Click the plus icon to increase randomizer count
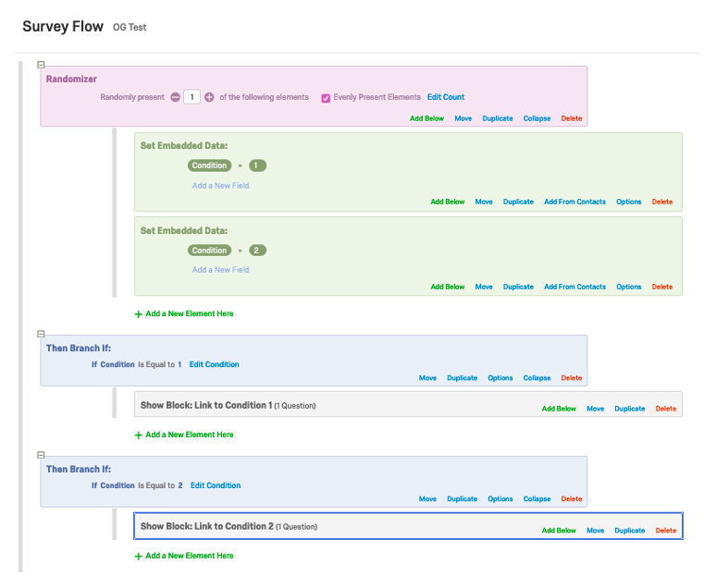The image size is (704, 588). pos(209,97)
